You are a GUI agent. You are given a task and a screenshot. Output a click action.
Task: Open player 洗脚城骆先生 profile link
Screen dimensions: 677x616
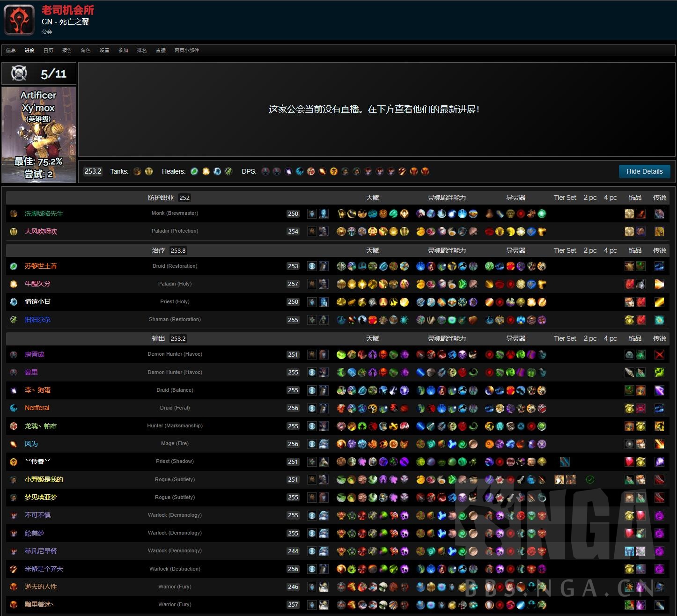44,213
